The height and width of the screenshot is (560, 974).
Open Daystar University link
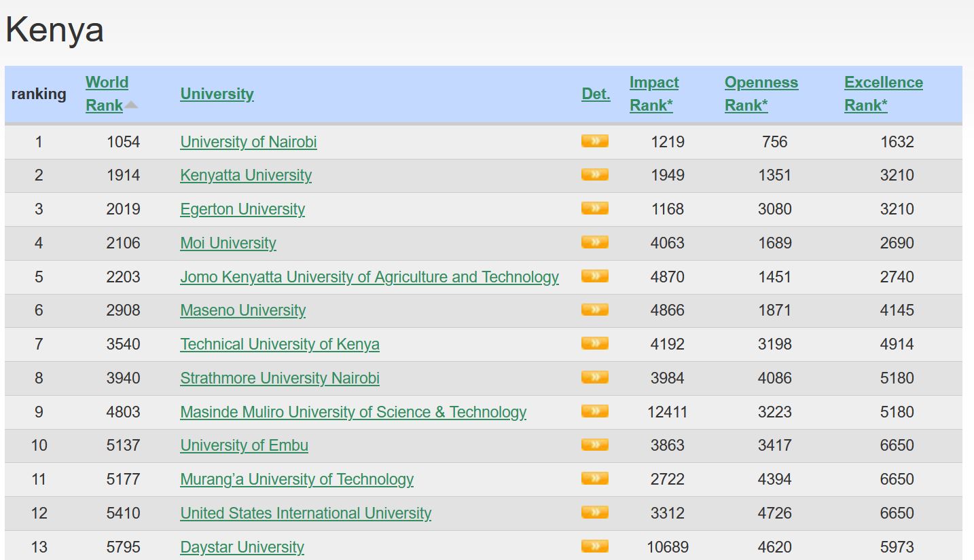(x=242, y=547)
